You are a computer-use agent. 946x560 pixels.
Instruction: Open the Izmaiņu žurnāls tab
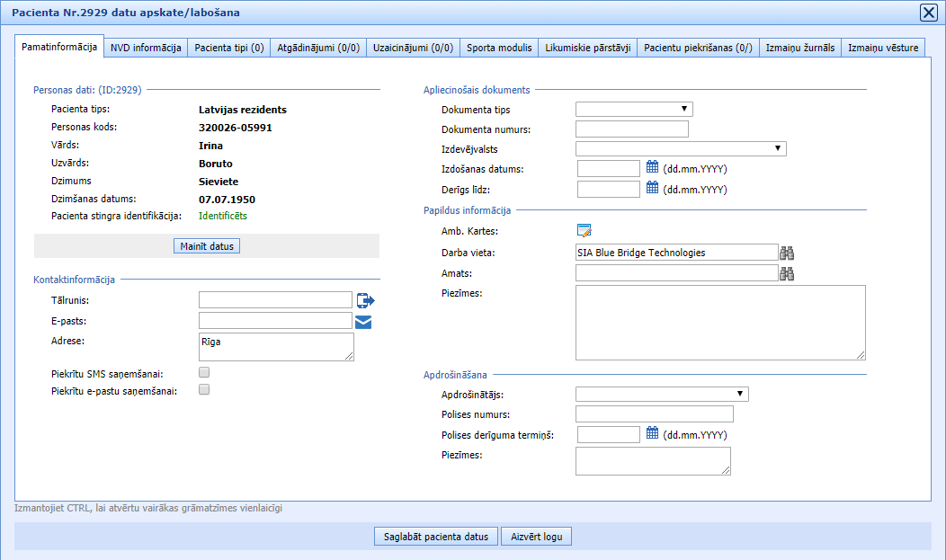[799, 48]
